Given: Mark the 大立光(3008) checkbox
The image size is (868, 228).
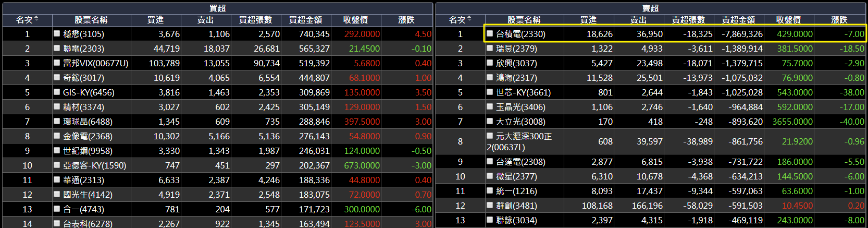Looking at the screenshot, I should 490,121.
